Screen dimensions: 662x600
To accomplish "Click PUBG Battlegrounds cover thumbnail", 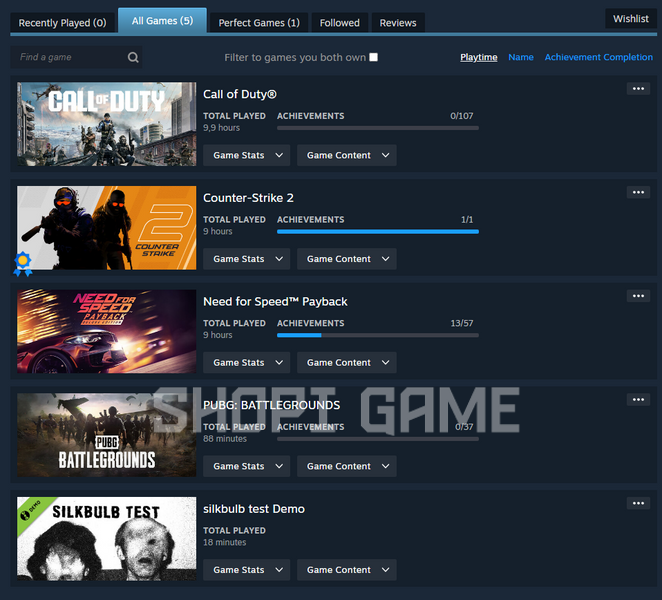I will point(106,435).
